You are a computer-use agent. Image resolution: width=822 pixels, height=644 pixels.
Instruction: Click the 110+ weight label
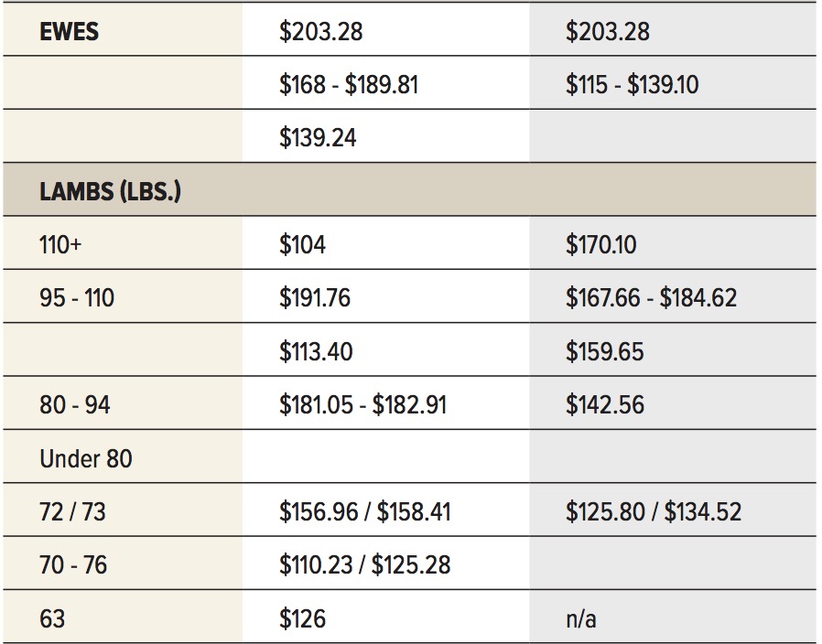pyautogui.click(x=60, y=245)
